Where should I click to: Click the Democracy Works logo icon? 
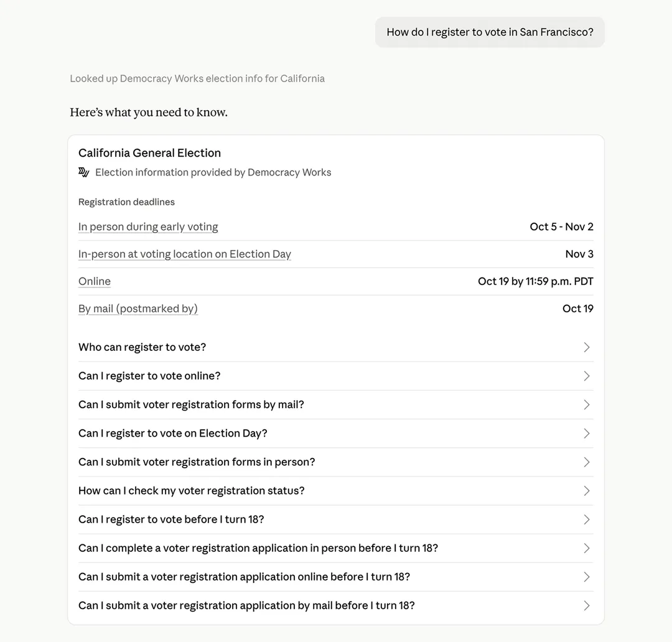click(x=83, y=172)
